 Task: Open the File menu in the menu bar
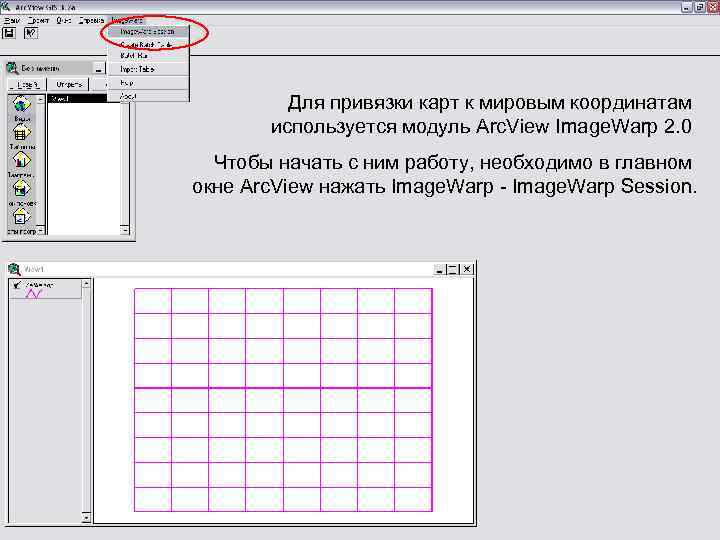click(11, 20)
